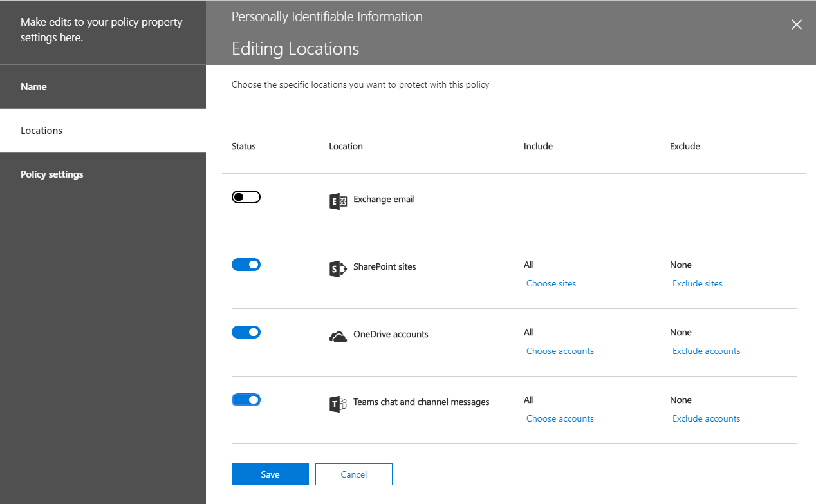Disable the SharePoint sites toggle
This screenshot has width=816, height=504.
(x=246, y=264)
